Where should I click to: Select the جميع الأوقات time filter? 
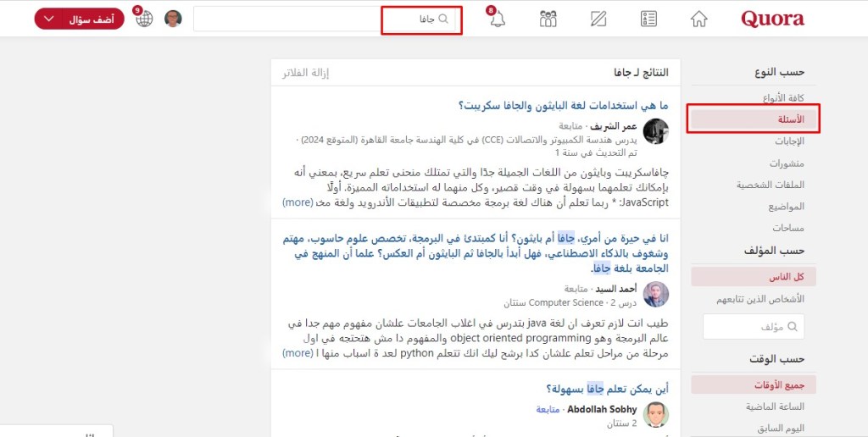[x=754, y=385]
